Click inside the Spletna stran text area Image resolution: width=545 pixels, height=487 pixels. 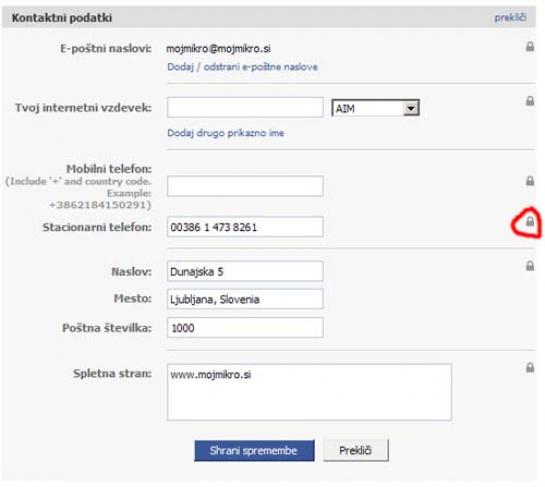(x=309, y=392)
